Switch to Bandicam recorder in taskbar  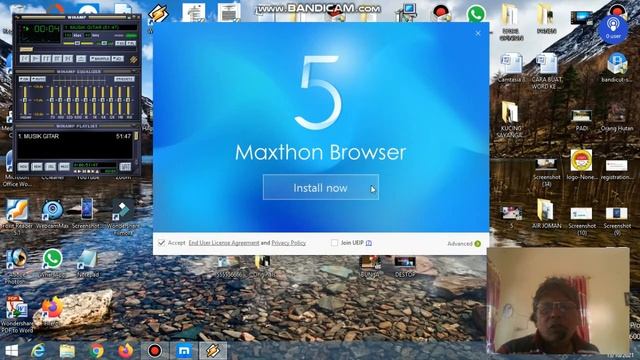click(155, 351)
